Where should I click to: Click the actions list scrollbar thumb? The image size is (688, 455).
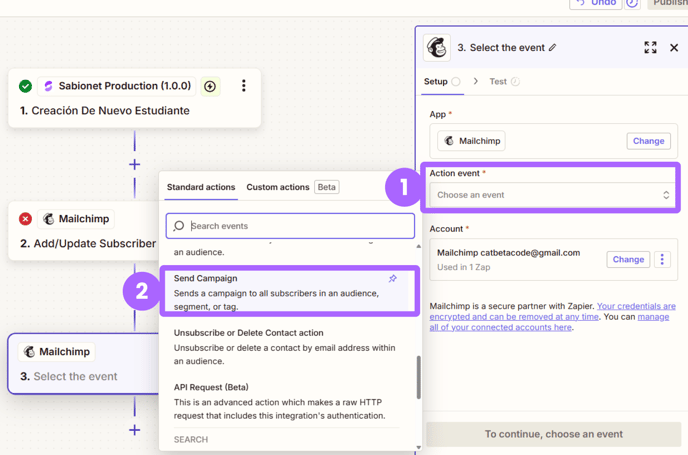click(419, 377)
